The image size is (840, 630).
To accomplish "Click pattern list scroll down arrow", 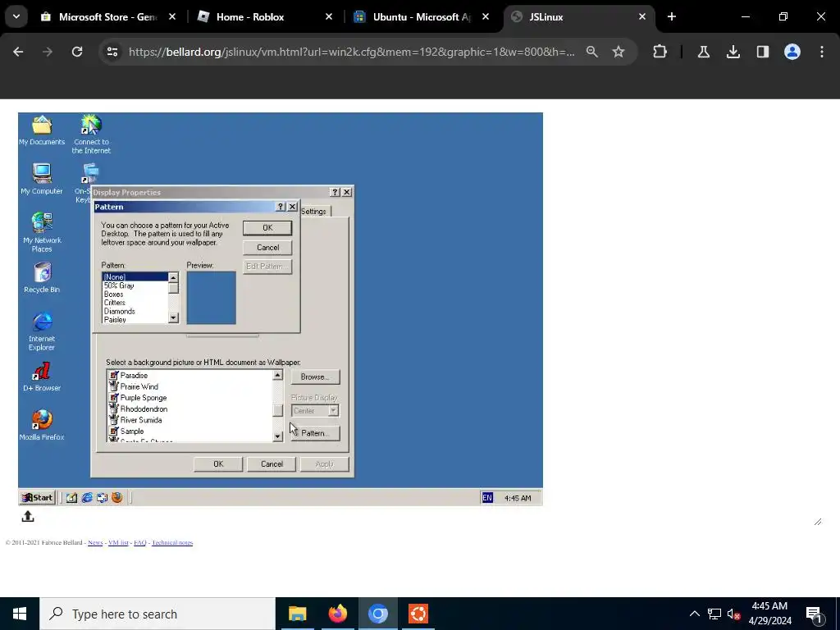I will (173, 318).
